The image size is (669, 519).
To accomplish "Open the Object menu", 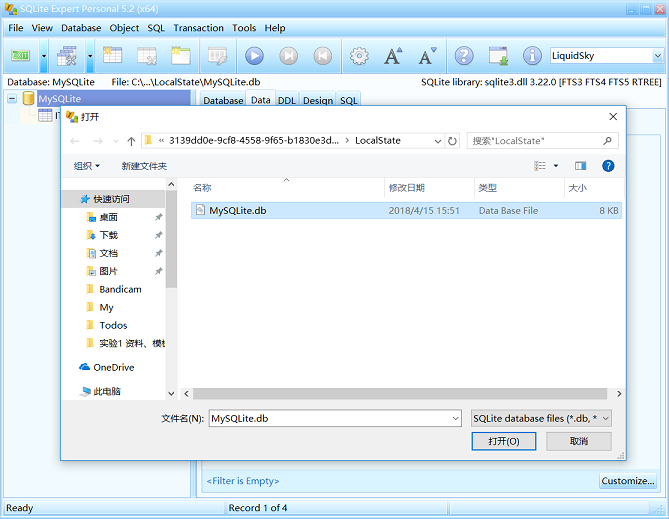I will click(x=124, y=28).
